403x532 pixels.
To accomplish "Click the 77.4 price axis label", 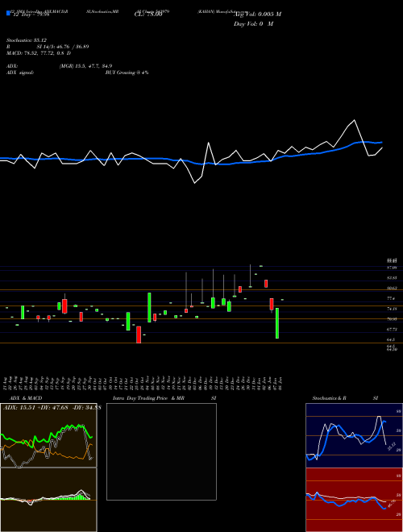I will (391, 298).
